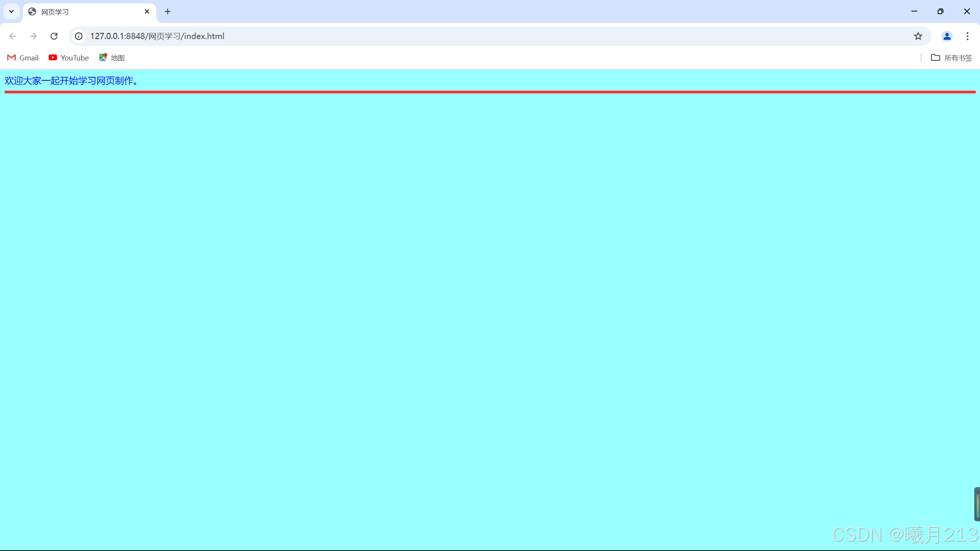Click the volume meter widget at right edge

[x=977, y=504]
